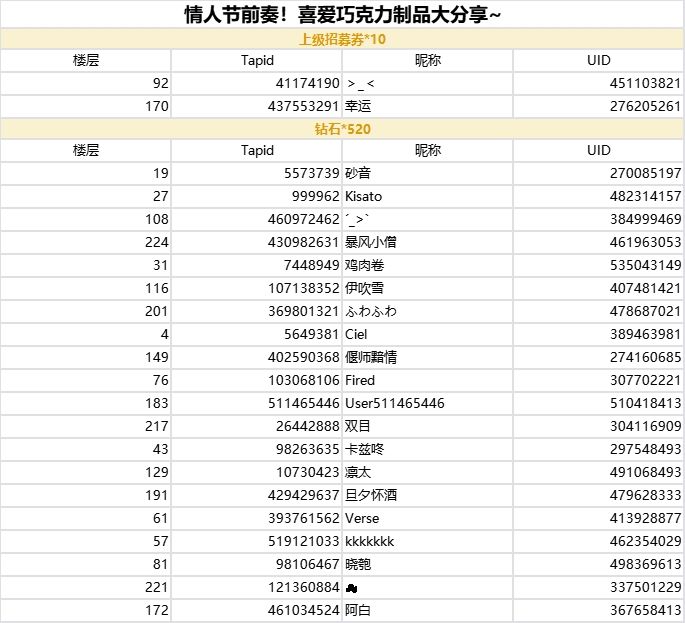Select the nickname "Ciel"
685x623 pixels.
point(356,334)
